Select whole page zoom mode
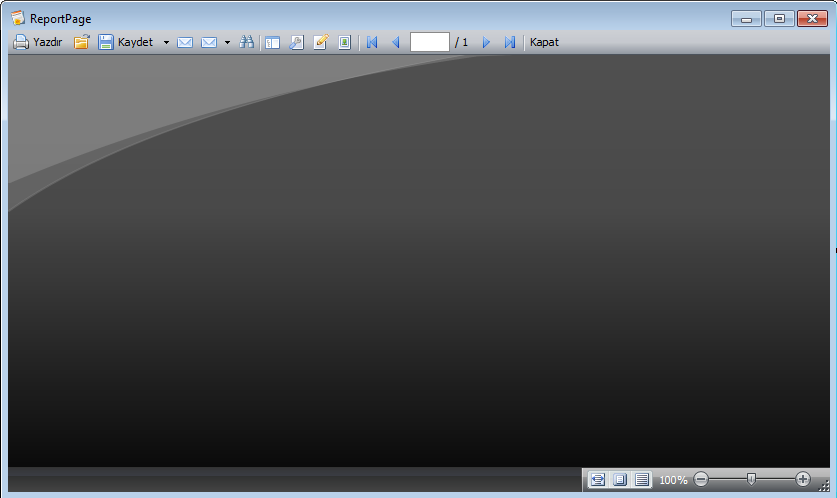Screen dimensions: 837x498 click(x=620, y=479)
